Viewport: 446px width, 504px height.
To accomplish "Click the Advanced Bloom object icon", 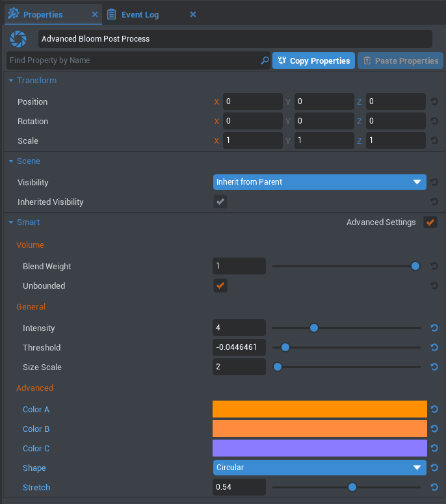I will click(x=18, y=39).
